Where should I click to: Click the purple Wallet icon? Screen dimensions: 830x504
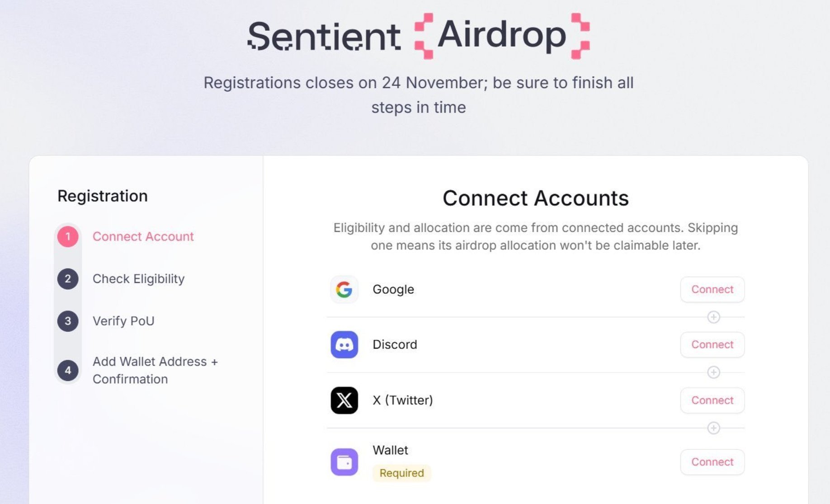click(x=344, y=462)
